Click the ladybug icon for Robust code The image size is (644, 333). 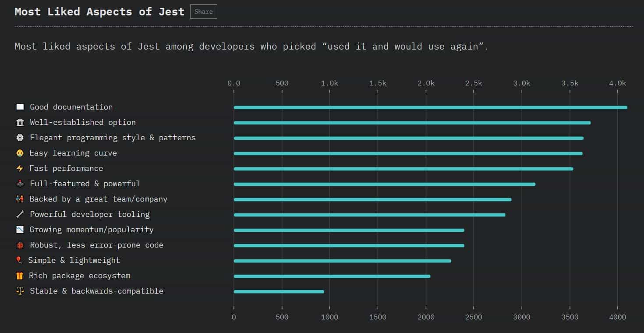point(20,245)
